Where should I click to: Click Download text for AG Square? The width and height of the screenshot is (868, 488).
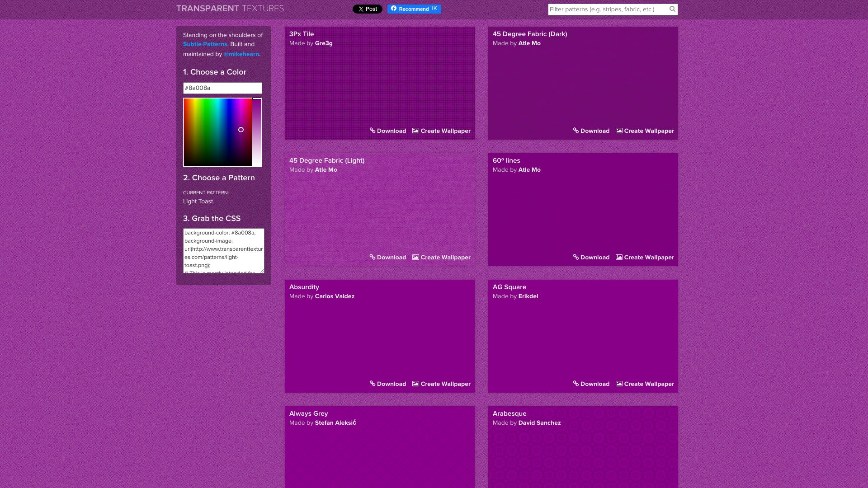[595, 384]
